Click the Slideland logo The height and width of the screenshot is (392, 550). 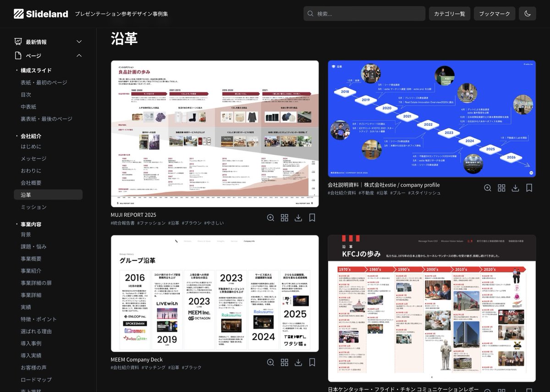click(41, 14)
